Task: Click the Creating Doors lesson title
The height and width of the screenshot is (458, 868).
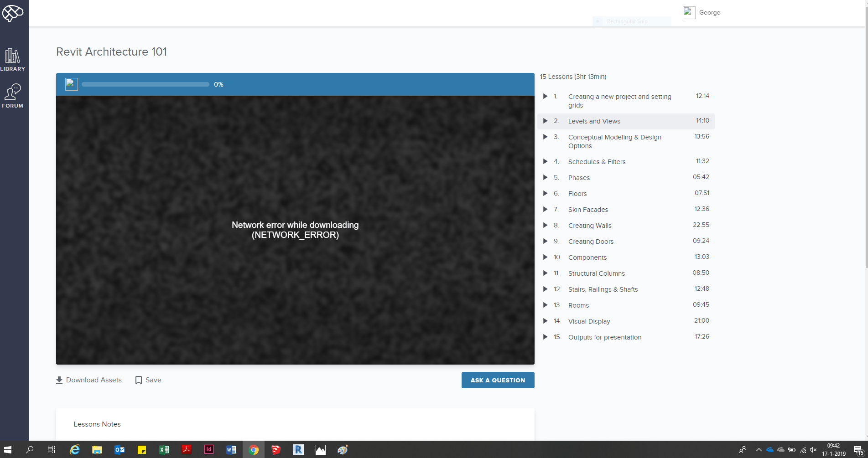Action: 591,242
